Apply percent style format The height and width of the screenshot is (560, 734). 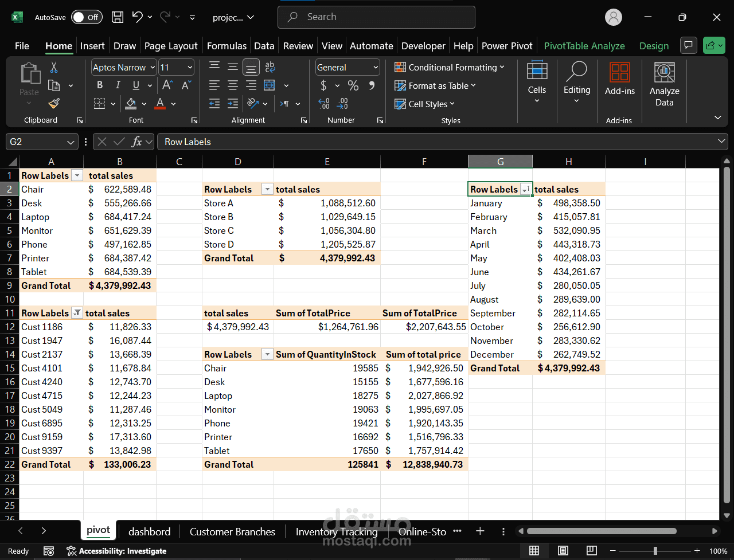(353, 85)
